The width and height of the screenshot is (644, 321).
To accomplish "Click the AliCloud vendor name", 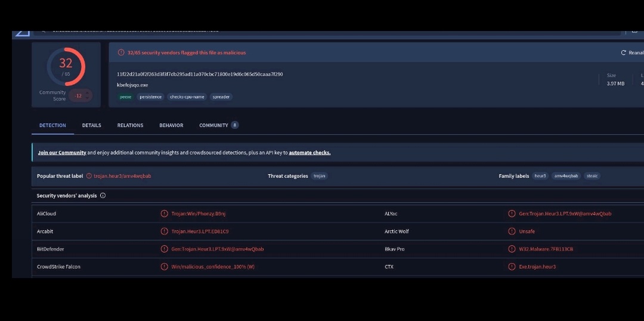I will tap(47, 214).
